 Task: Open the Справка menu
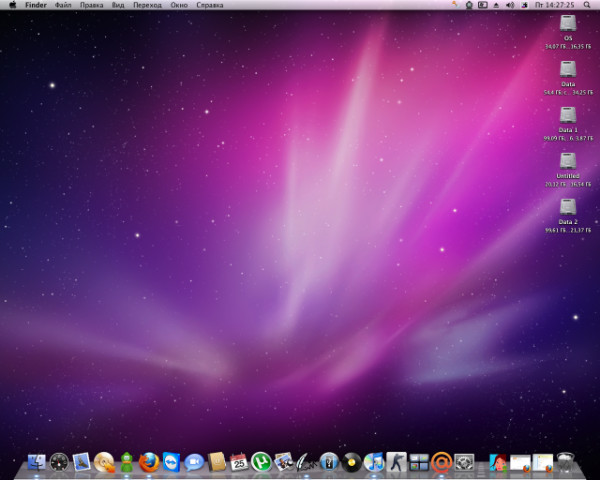pyautogui.click(x=210, y=5)
